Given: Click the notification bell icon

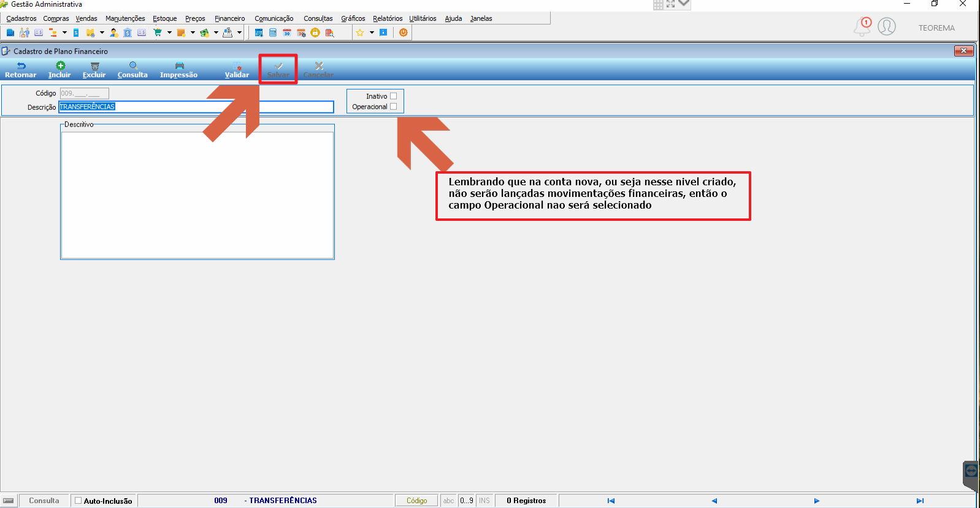Looking at the screenshot, I should click(862, 26).
